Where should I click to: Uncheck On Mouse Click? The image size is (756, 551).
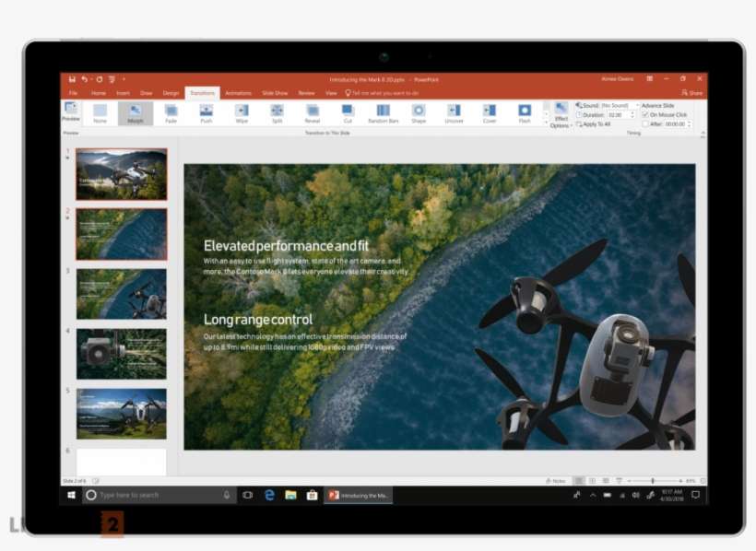coord(644,115)
